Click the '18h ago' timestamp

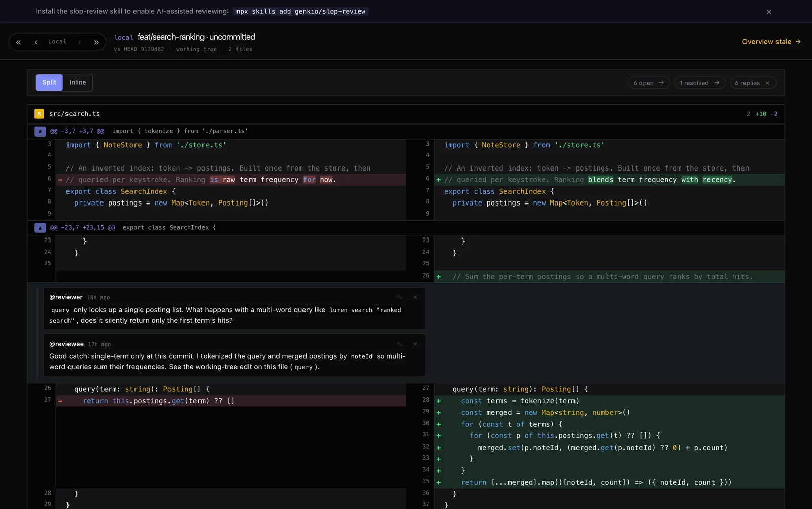click(x=98, y=298)
